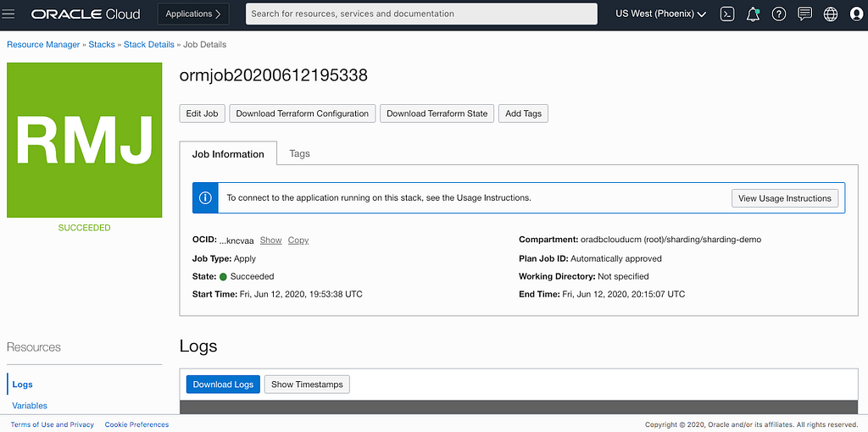Click View Usage Instructions button
Image resolution: width=868 pixels, height=432 pixels.
tap(784, 198)
